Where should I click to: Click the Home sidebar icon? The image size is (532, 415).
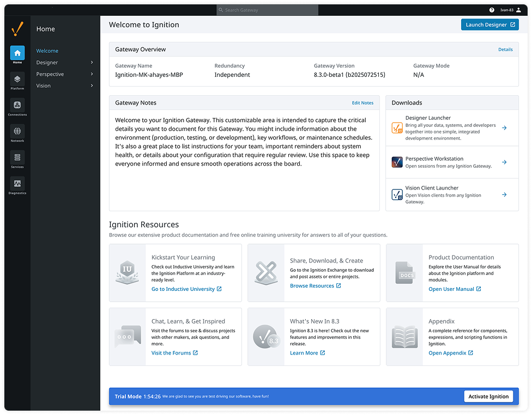point(17,53)
